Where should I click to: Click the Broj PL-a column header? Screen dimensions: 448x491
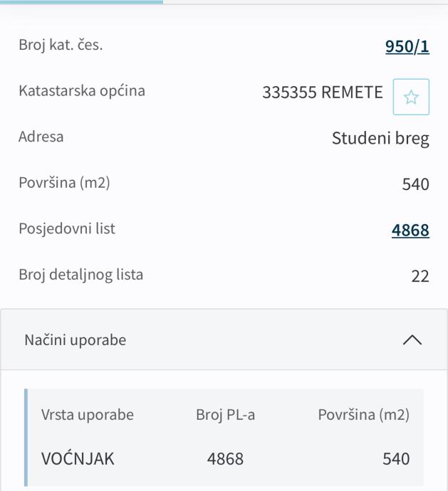point(225,415)
